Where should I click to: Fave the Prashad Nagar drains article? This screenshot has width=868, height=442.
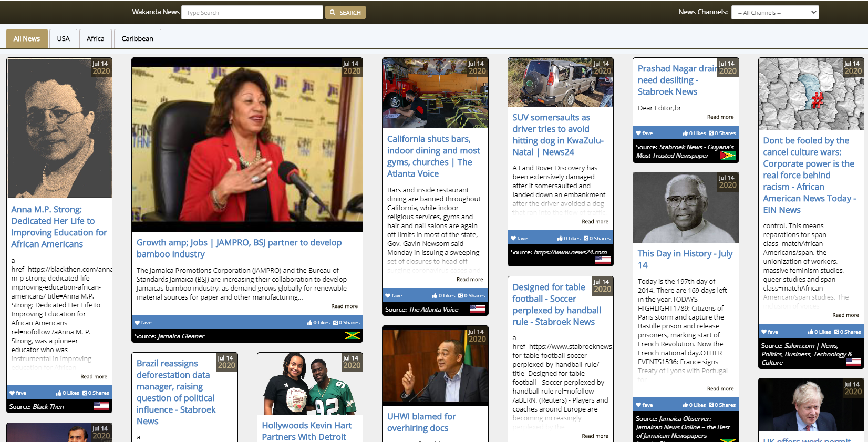coord(644,133)
